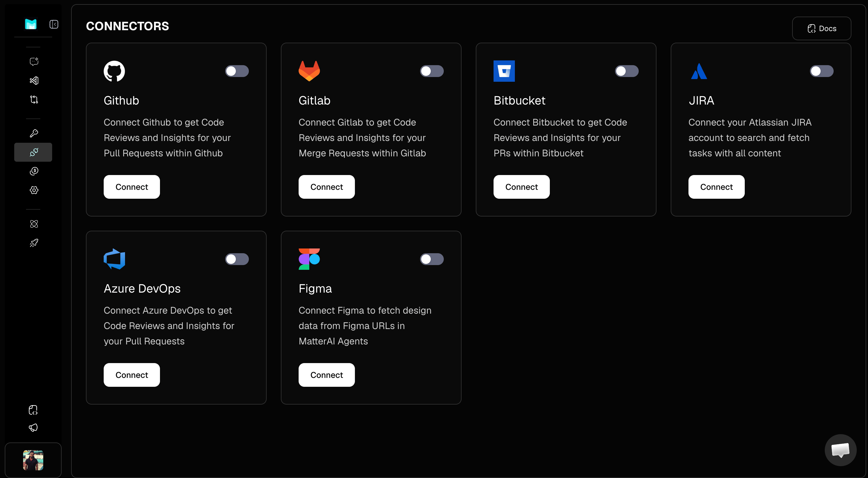Click the announcements megaphone icon
The width and height of the screenshot is (868, 478).
coord(33,427)
